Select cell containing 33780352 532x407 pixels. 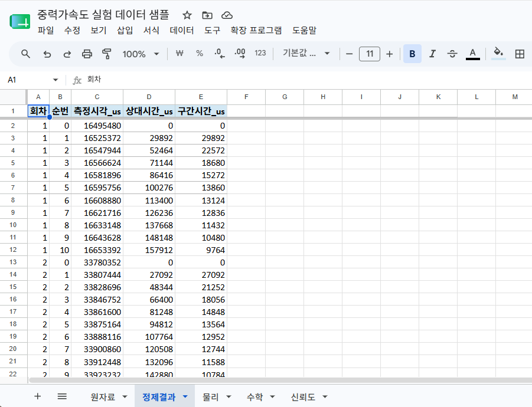(x=97, y=262)
